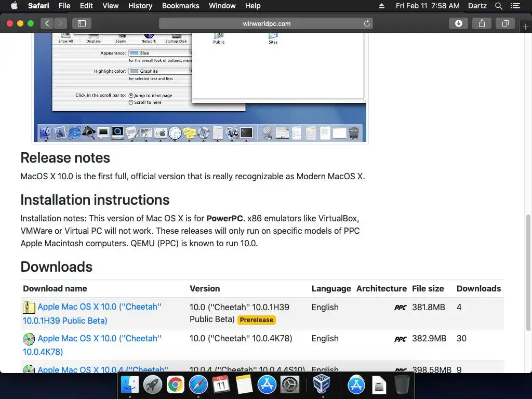
Task: Click the page's vertical scrollbar
Action: coord(528,272)
